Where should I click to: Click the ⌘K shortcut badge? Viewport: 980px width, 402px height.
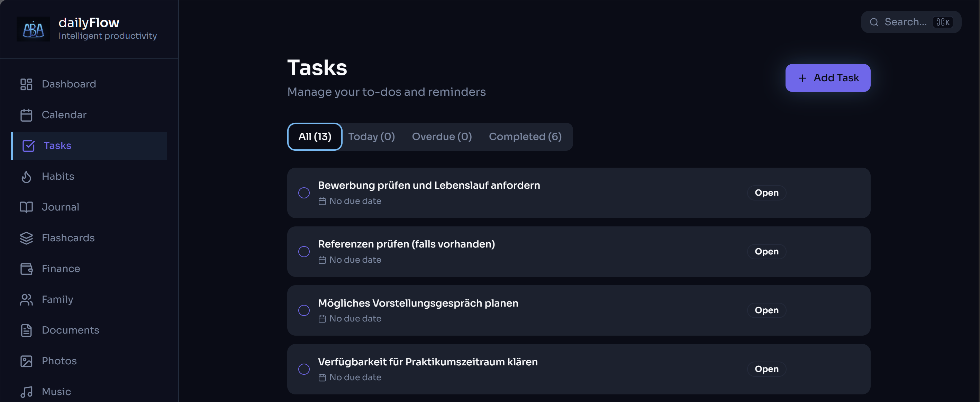(x=943, y=22)
